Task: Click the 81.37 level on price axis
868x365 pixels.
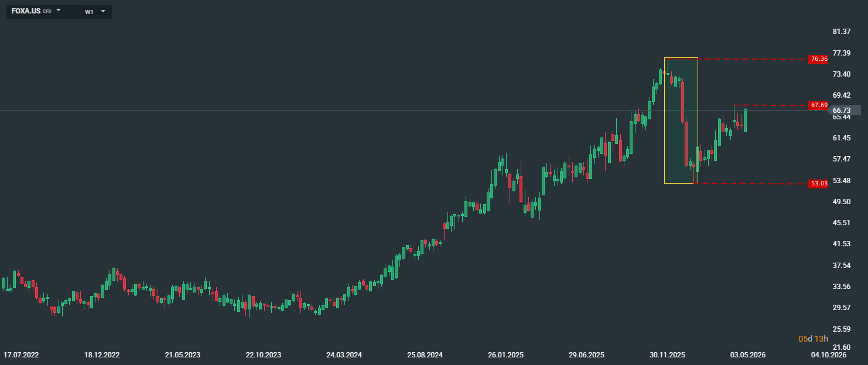Action: pos(842,32)
